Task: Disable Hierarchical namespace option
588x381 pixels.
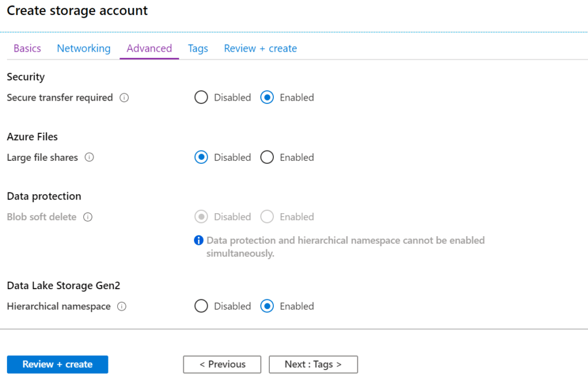Action: 201,306
